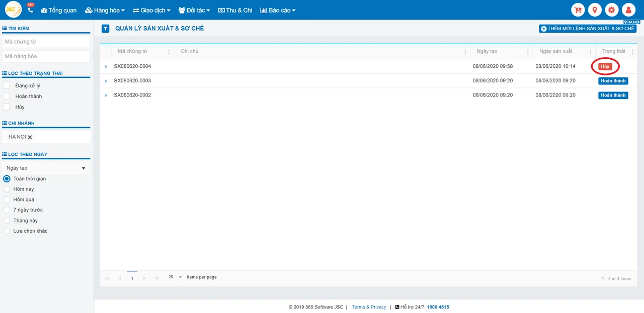
Task: Click Hoàn thành badge for SX080620-0003
Action: click(613, 81)
